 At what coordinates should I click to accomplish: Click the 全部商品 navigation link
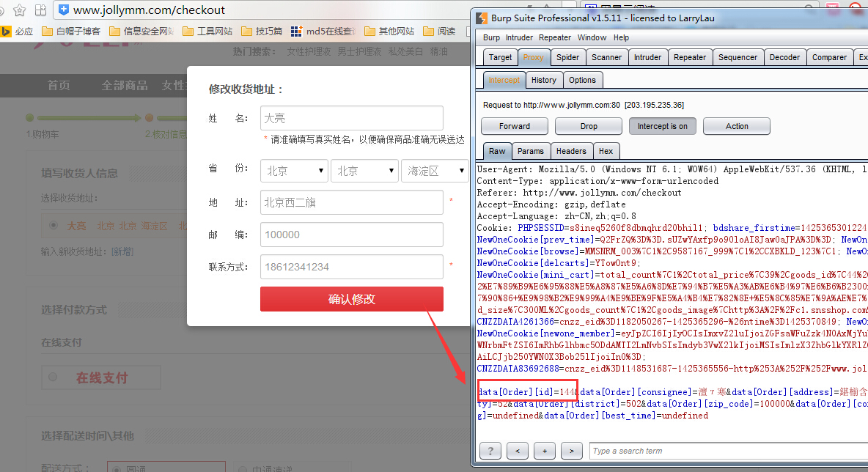tap(125, 85)
